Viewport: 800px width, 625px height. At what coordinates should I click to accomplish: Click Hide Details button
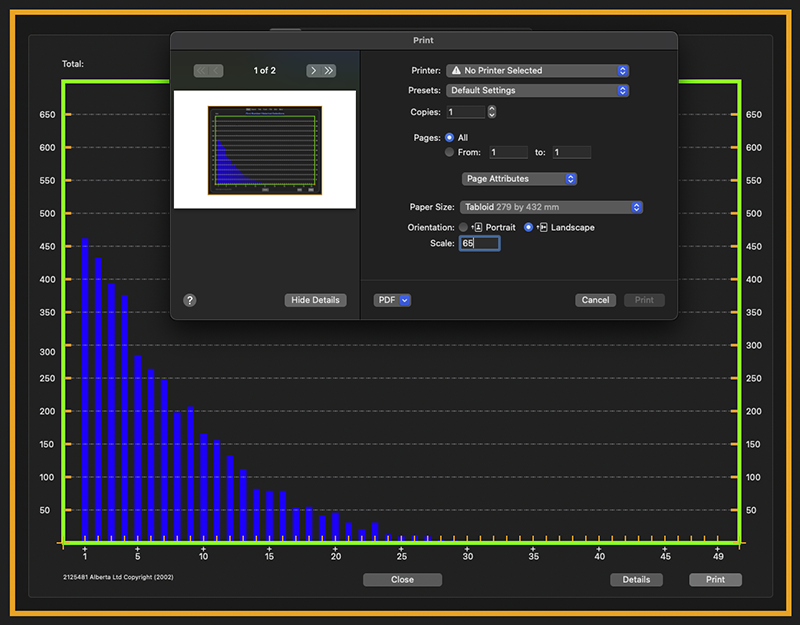click(x=315, y=301)
